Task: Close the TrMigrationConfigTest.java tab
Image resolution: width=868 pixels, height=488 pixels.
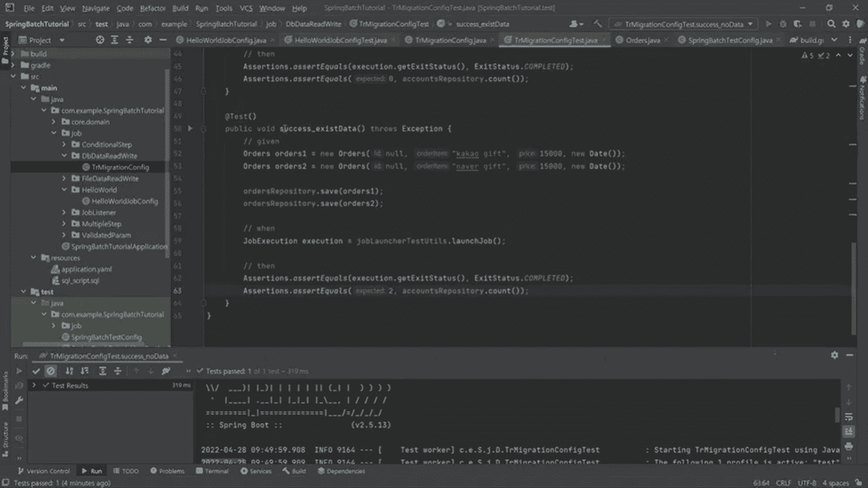Action: (x=605, y=40)
